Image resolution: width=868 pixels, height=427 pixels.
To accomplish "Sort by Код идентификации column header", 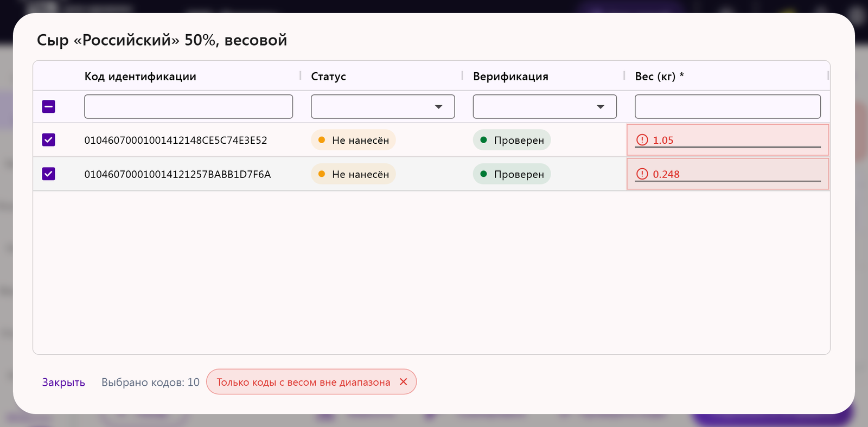I will point(140,76).
